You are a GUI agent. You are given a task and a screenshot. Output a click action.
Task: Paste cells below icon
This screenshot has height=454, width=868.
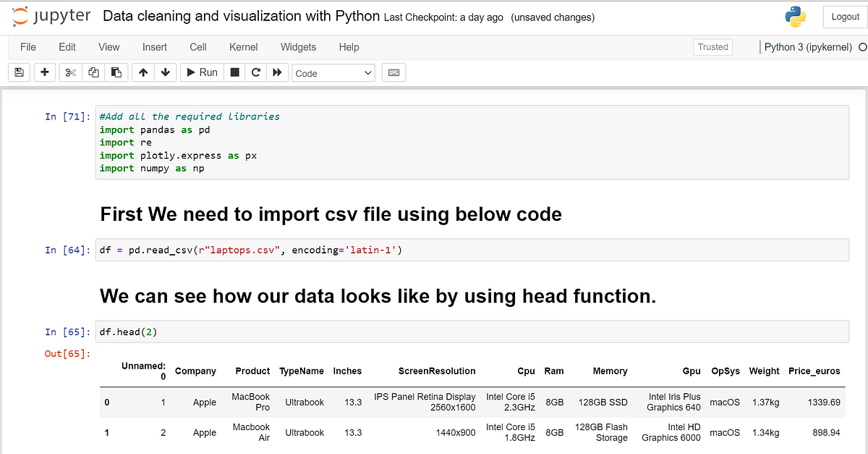coord(115,72)
